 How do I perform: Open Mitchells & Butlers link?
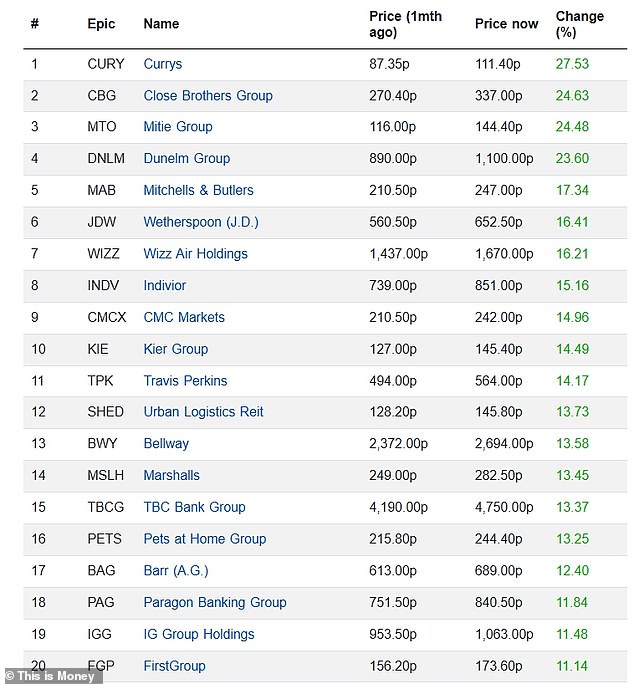tap(199, 190)
